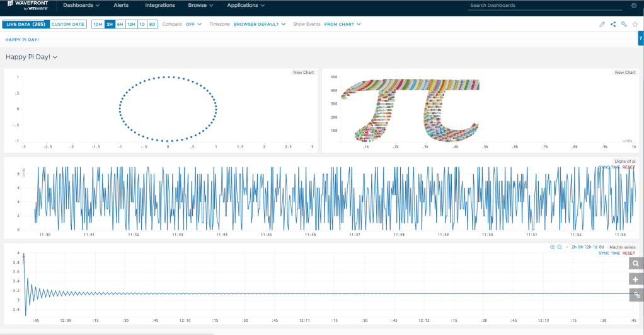Set Machin series chart to 1d
This screenshot has width=644, height=335.
[595, 247]
